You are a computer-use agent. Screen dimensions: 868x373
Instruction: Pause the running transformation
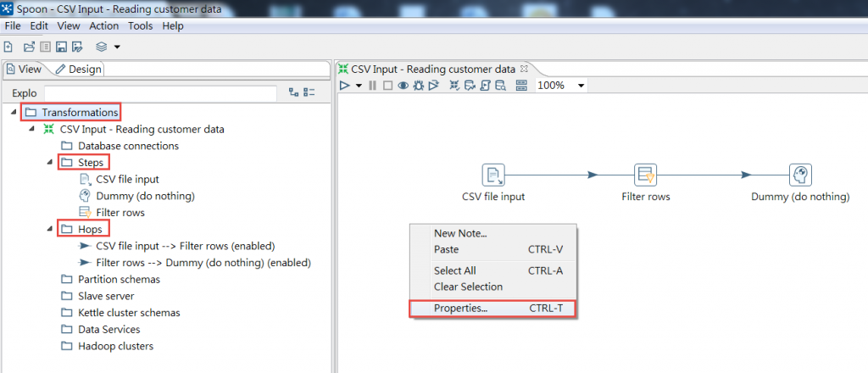pyautogui.click(x=373, y=86)
